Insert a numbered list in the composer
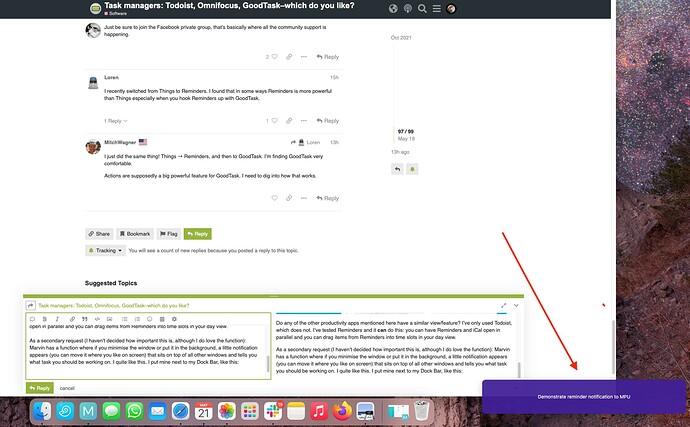Screen dimensions: 690x427 [x=137, y=319]
